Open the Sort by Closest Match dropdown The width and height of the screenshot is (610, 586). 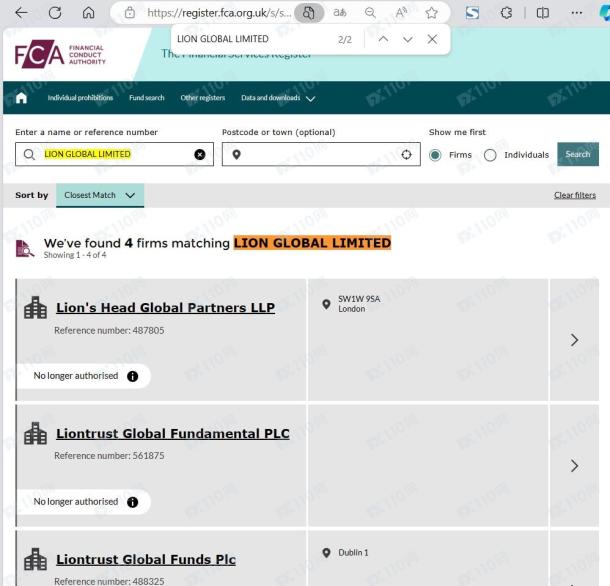[100, 195]
